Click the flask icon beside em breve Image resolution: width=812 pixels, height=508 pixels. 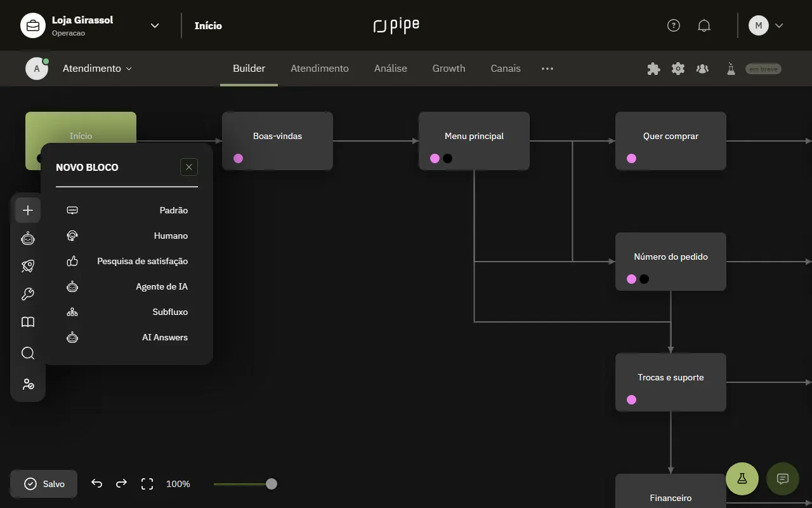click(x=731, y=69)
